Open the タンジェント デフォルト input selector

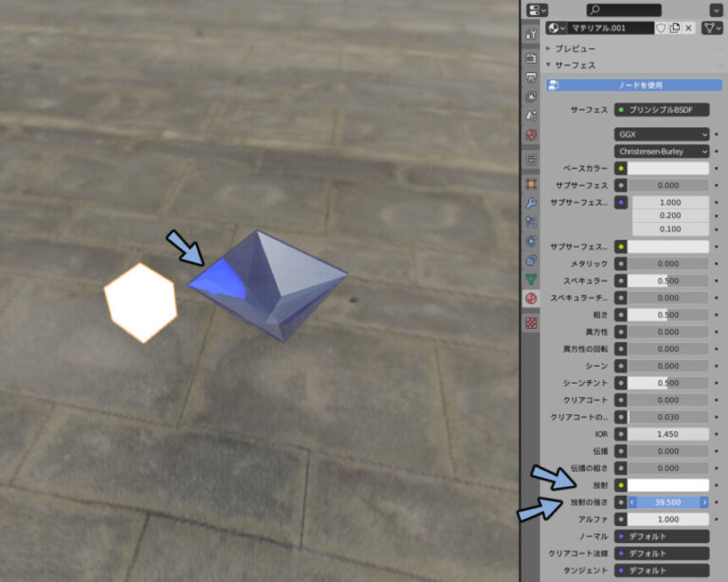pyautogui.click(x=662, y=571)
